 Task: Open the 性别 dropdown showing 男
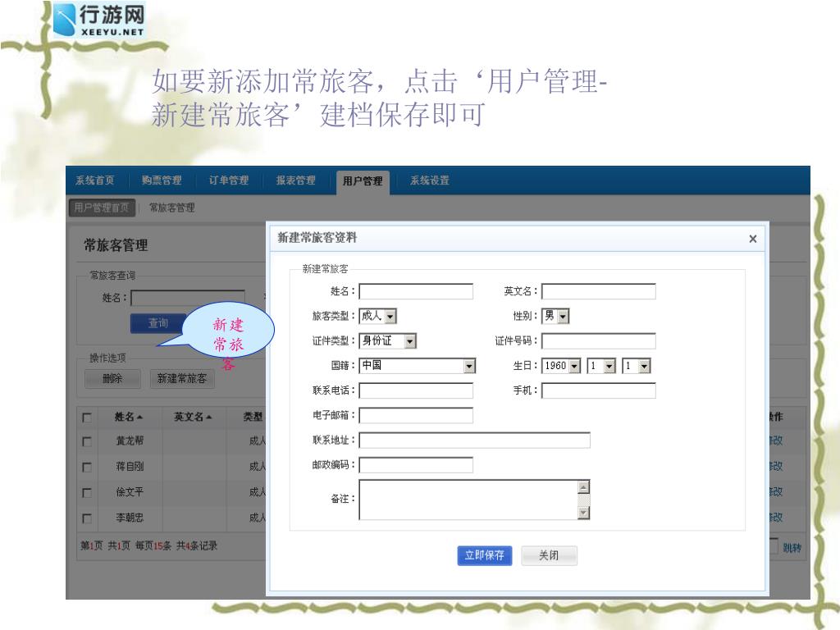555,316
